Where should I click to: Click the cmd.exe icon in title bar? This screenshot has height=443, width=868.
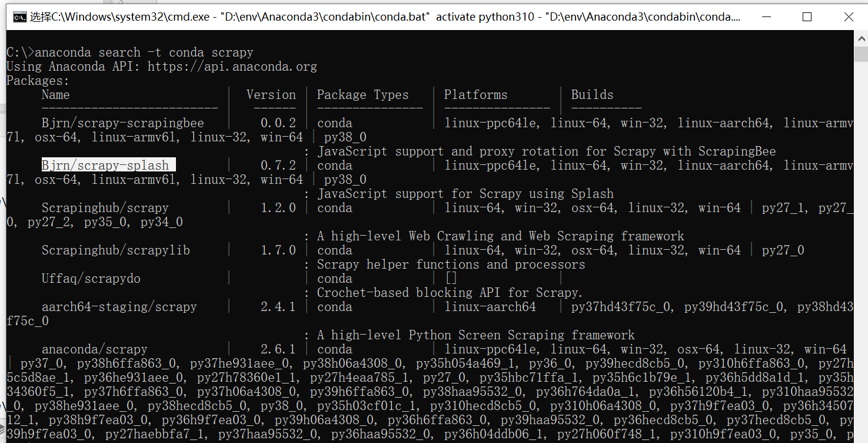[x=19, y=17]
